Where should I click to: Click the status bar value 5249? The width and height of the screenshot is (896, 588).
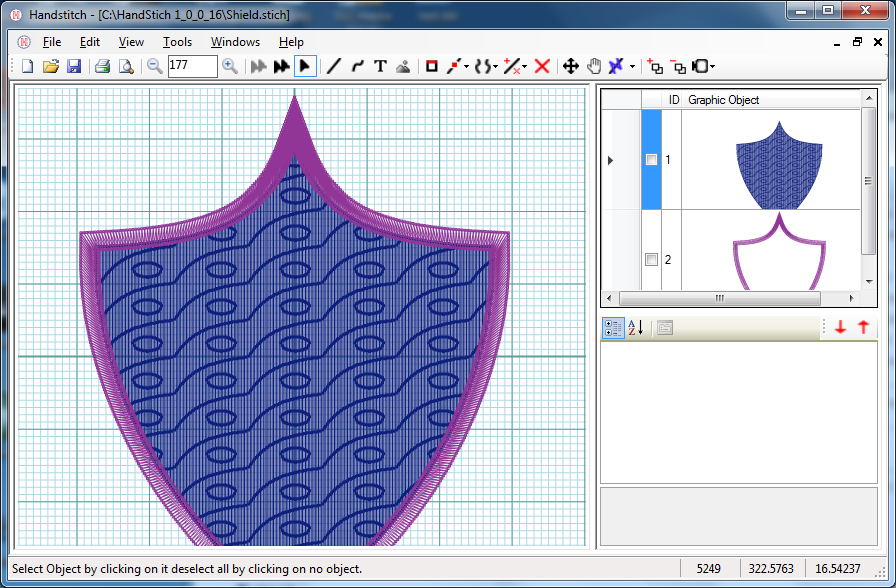click(x=709, y=569)
